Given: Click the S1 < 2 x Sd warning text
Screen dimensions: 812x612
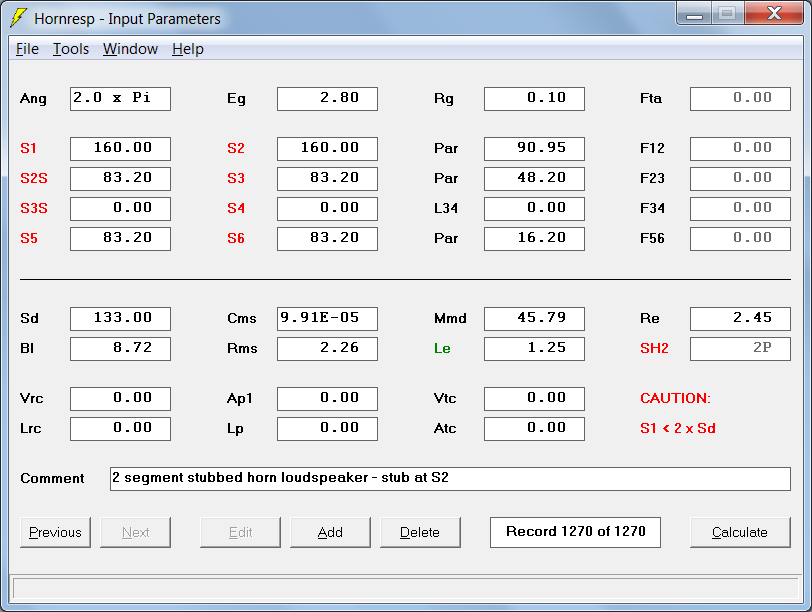Looking at the screenshot, I should 678,428.
